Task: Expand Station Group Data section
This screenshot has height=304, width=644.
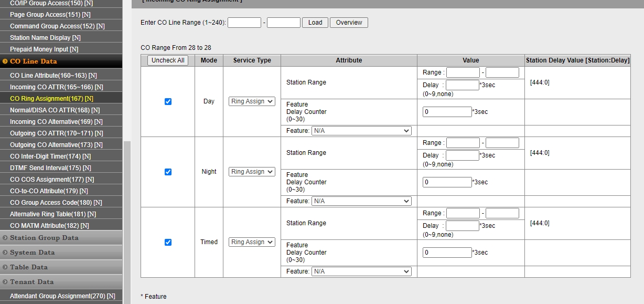Action: click(x=44, y=238)
